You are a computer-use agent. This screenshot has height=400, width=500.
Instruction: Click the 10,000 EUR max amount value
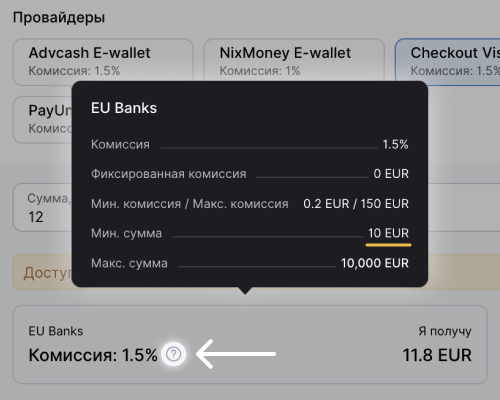[x=375, y=263]
